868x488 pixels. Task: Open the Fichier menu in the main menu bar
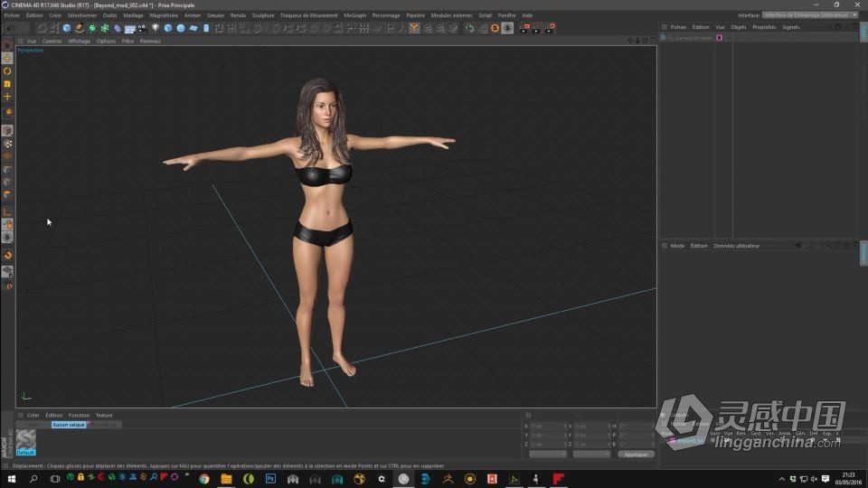click(x=12, y=15)
